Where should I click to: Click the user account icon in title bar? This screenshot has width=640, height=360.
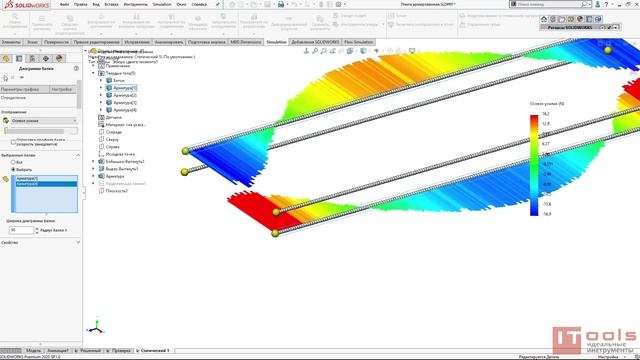[x=598, y=4]
